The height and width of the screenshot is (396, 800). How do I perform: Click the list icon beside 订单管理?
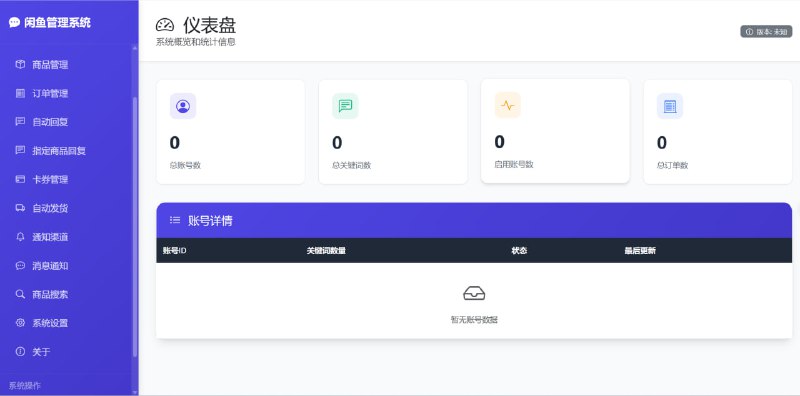20,93
